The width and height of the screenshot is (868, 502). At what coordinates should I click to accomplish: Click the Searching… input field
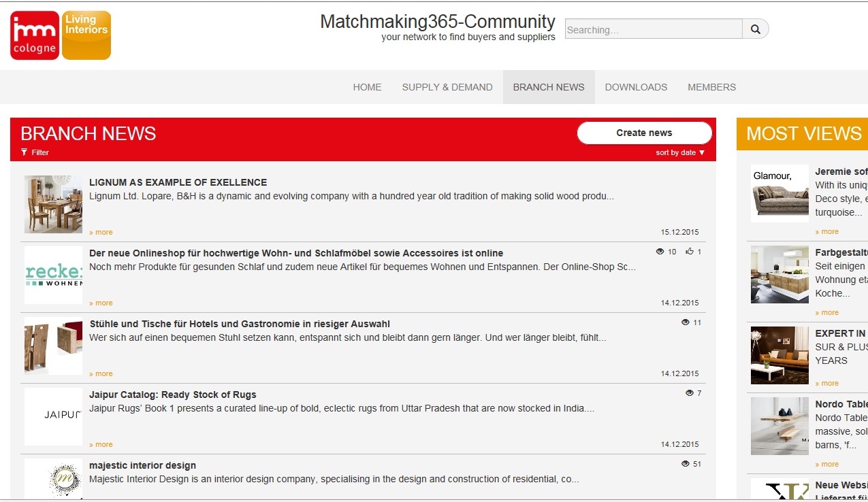pyautogui.click(x=654, y=29)
